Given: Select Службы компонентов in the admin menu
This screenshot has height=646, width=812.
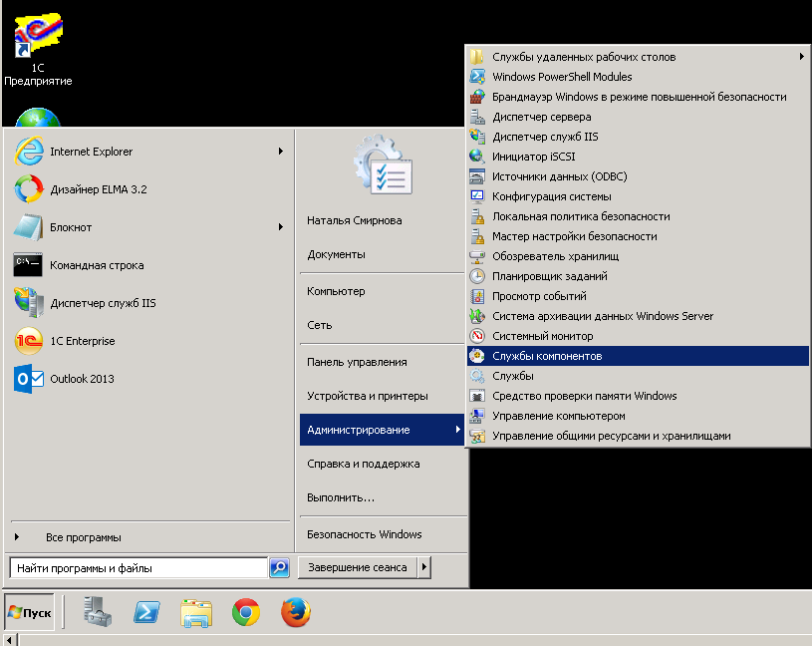Looking at the screenshot, I should (x=547, y=356).
